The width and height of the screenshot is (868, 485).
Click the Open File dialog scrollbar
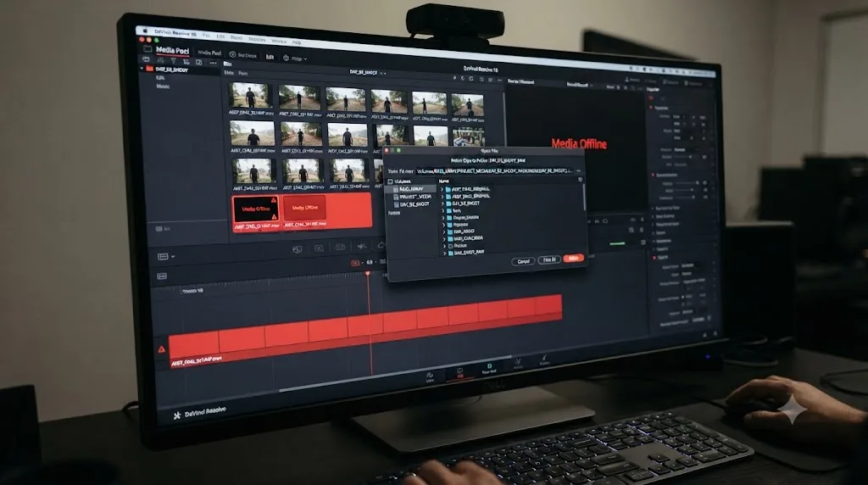584,197
